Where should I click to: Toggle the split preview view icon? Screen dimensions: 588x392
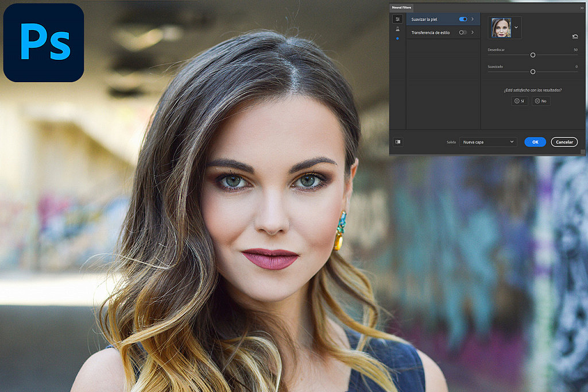[398, 142]
